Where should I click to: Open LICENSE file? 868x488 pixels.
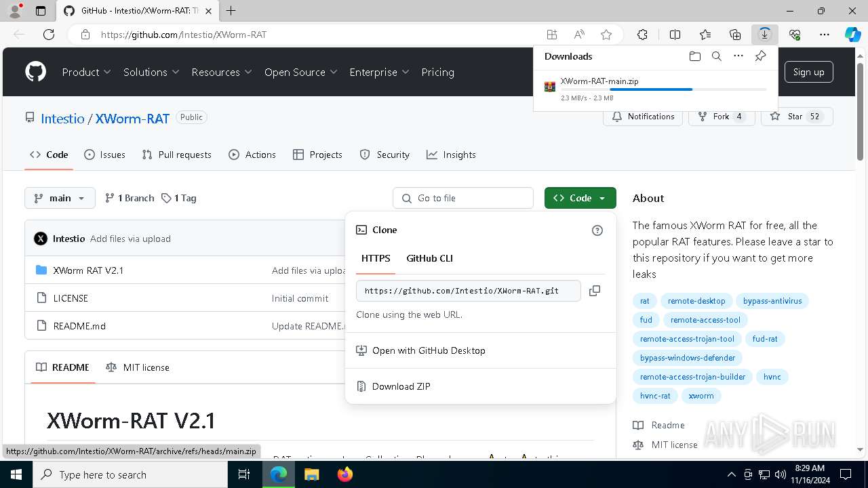(x=71, y=298)
